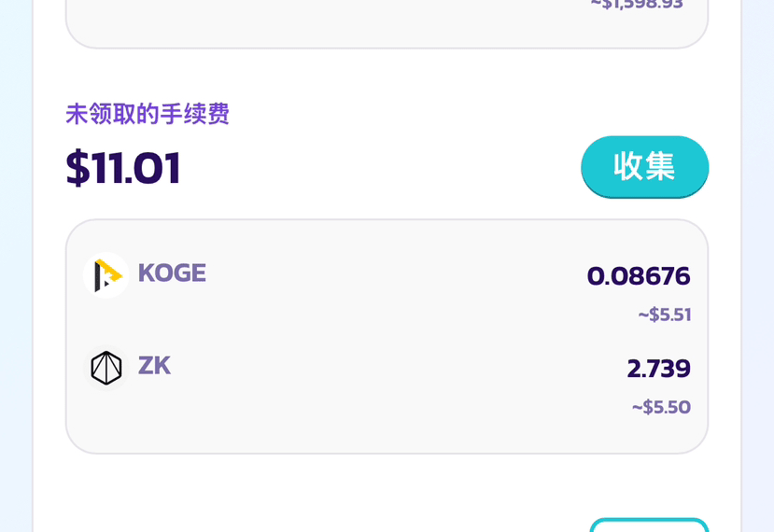Click empty space between KOGE label and amount
774x532 pixels.
pyautogui.click(x=395, y=275)
